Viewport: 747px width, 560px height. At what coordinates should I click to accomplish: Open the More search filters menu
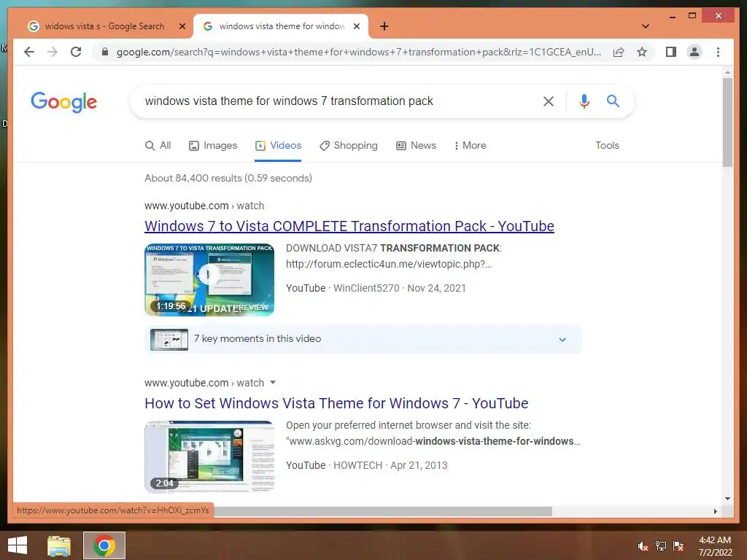tap(471, 145)
